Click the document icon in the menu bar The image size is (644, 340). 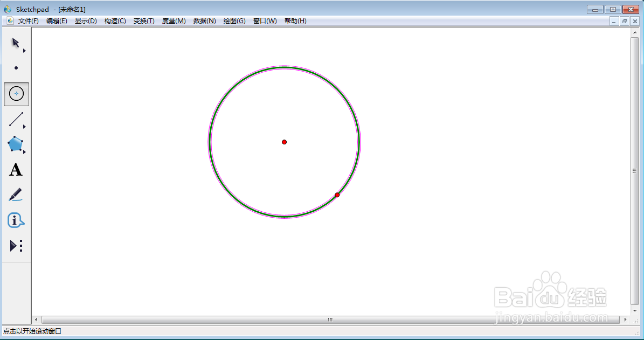[x=10, y=21]
